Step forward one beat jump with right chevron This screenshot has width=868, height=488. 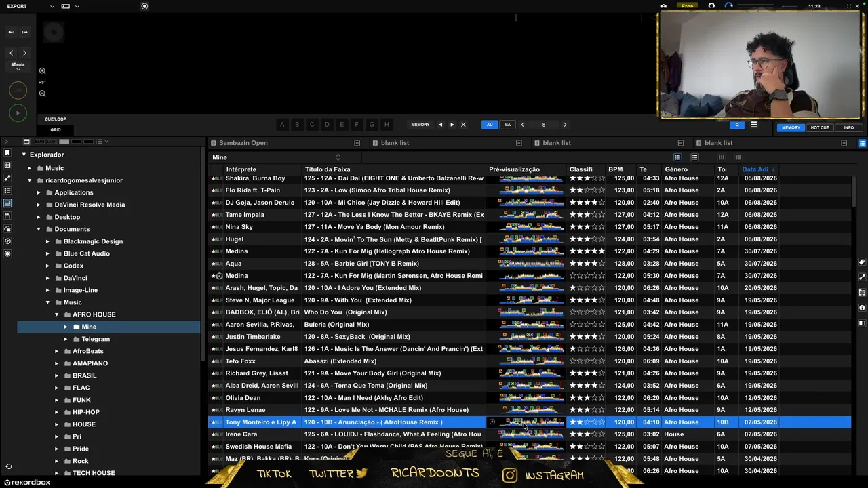point(24,53)
